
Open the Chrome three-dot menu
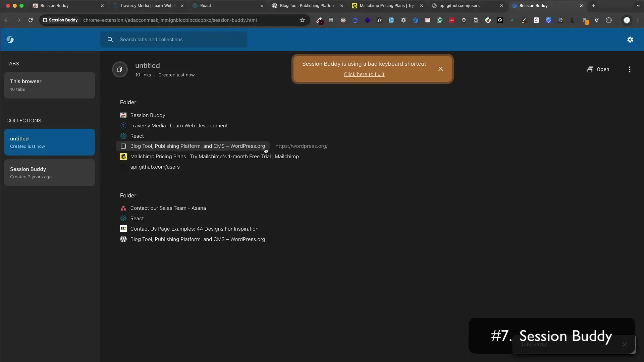pos(638,20)
